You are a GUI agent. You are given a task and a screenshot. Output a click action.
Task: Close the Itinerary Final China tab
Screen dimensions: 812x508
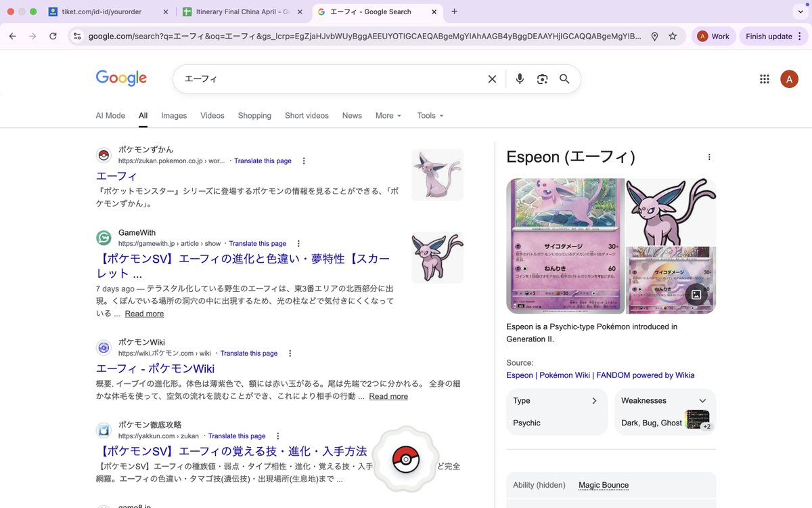(x=300, y=12)
